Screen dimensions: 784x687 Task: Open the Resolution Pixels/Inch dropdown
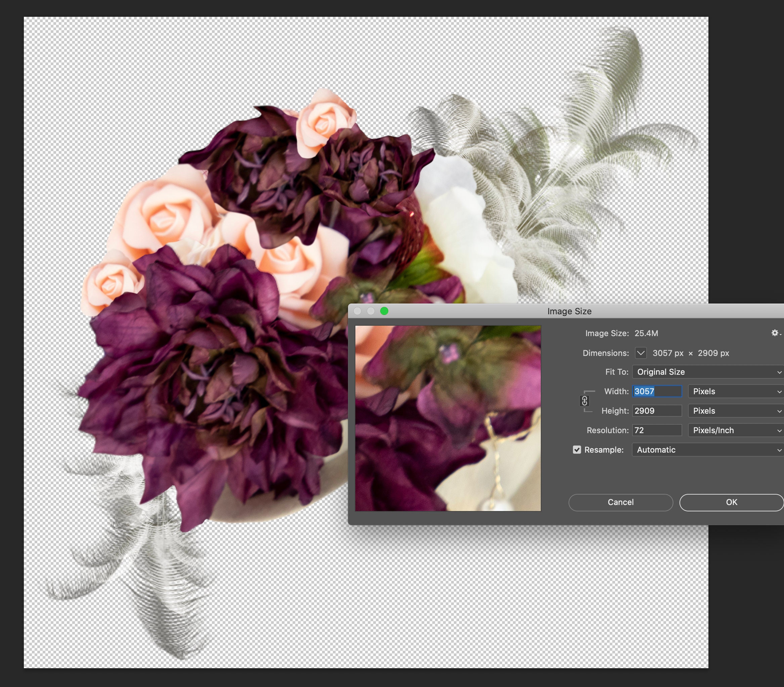click(x=736, y=430)
